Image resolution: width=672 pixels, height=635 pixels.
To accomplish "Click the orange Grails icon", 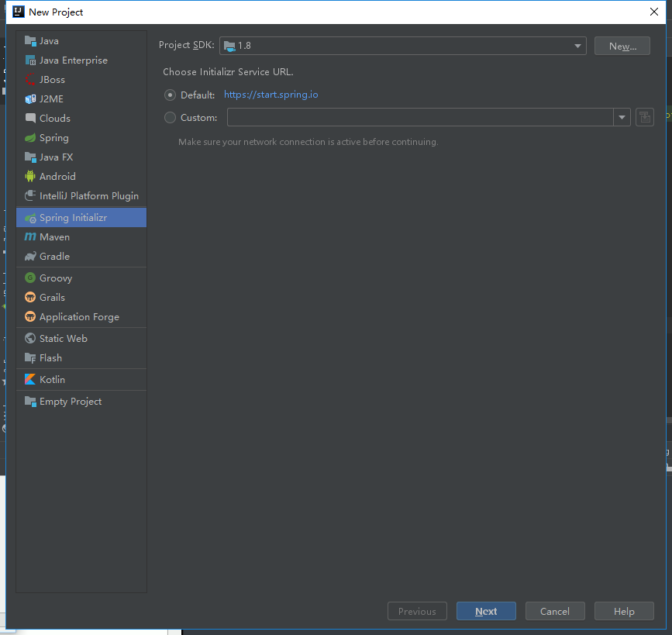I will pos(30,297).
